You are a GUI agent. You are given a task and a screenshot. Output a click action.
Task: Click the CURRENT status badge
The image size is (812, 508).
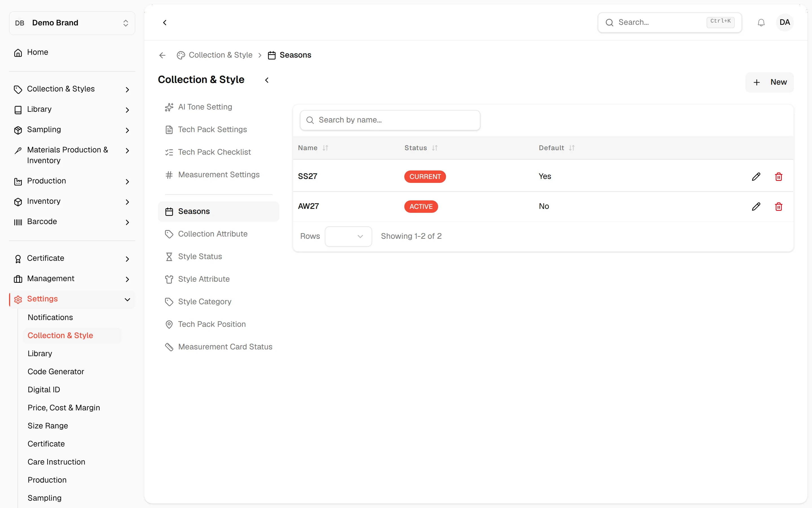(x=425, y=176)
